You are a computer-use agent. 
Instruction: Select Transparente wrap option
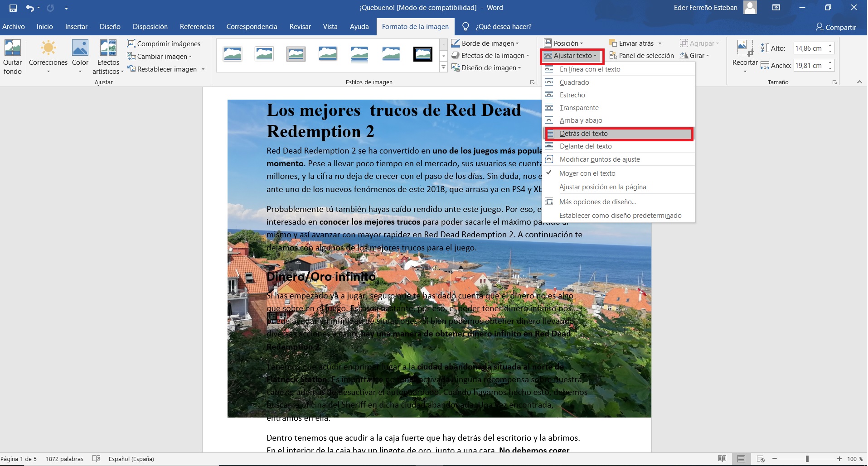click(619, 108)
